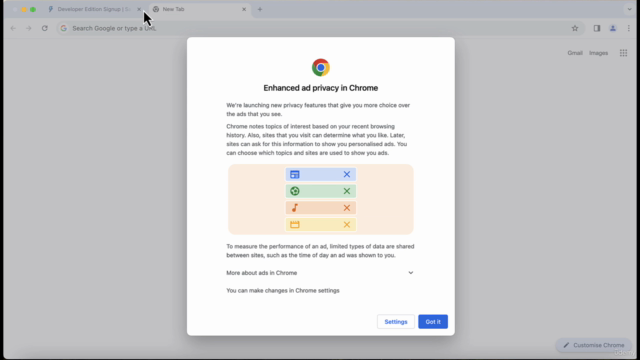Viewport: 640px width, 360px height.
Task: Expand More about ads in Chrome
Action: tap(320, 273)
